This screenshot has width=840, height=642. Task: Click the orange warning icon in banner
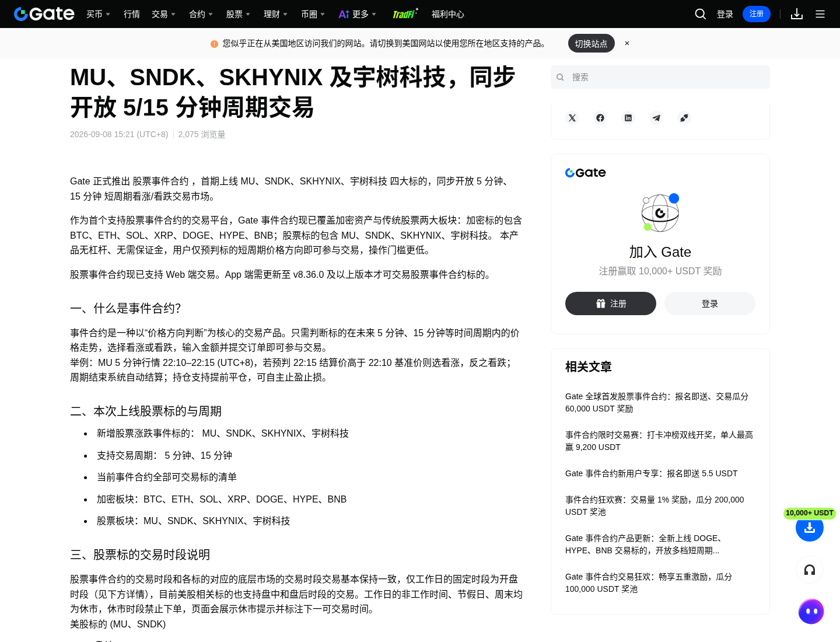pyautogui.click(x=214, y=44)
